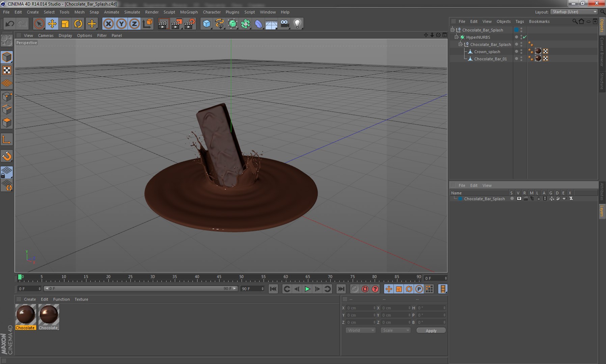Go to end of animation
Viewport: 606px width, 364px height.
[341, 289]
